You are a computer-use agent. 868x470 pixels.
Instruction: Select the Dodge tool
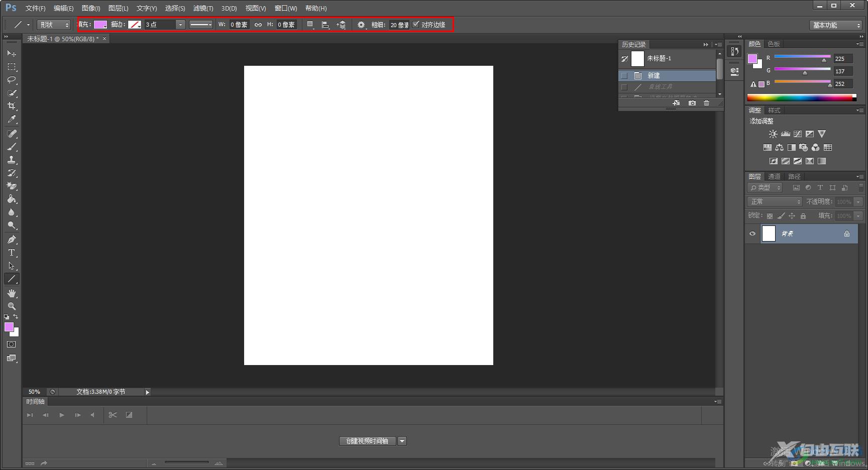[x=12, y=225]
